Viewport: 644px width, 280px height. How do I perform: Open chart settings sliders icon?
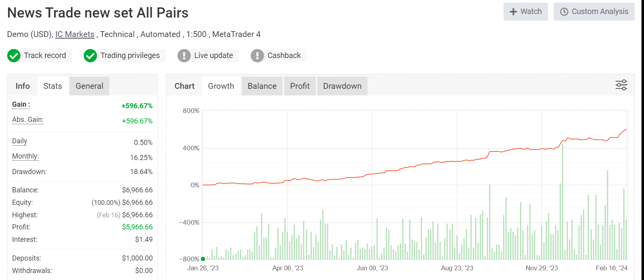[x=621, y=85]
